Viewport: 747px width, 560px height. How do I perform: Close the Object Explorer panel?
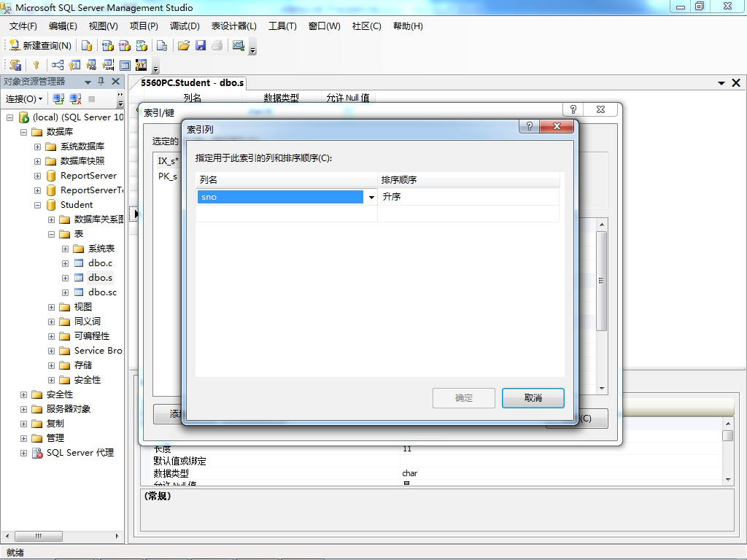pos(115,82)
